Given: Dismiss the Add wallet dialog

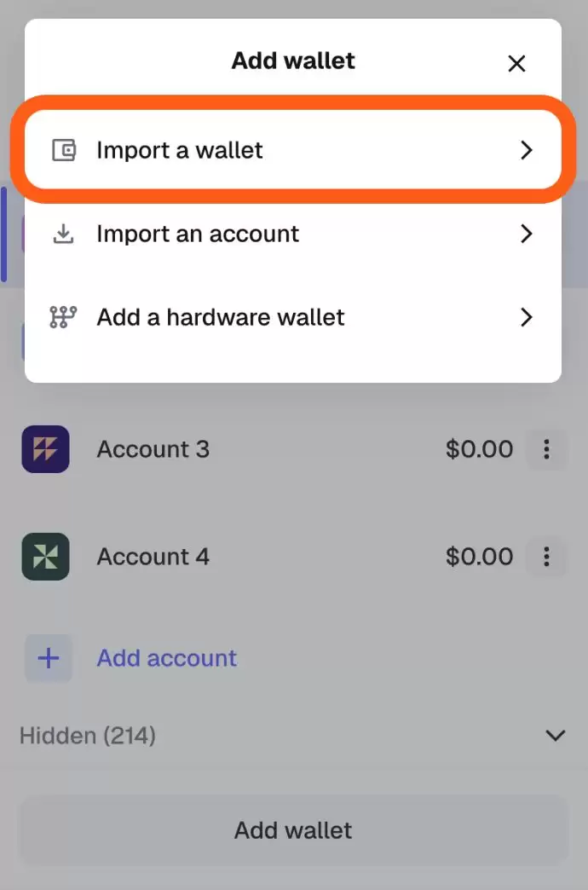Looking at the screenshot, I should point(517,63).
